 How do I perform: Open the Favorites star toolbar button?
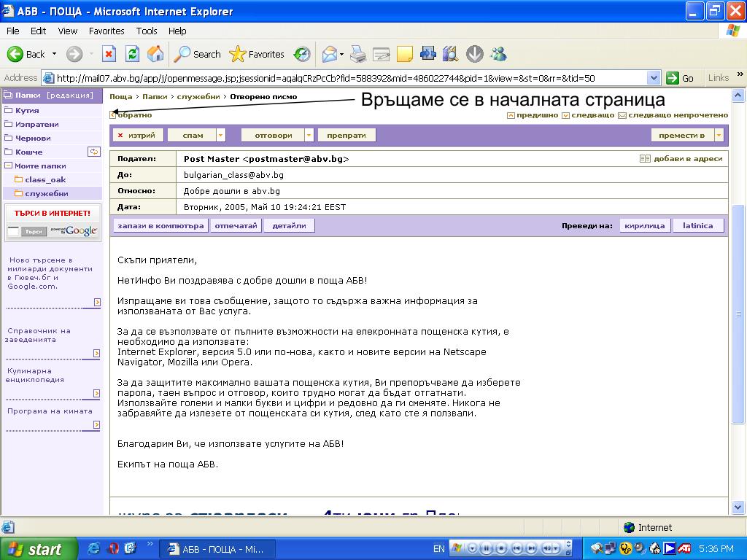pyautogui.click(x=257, y=54)
